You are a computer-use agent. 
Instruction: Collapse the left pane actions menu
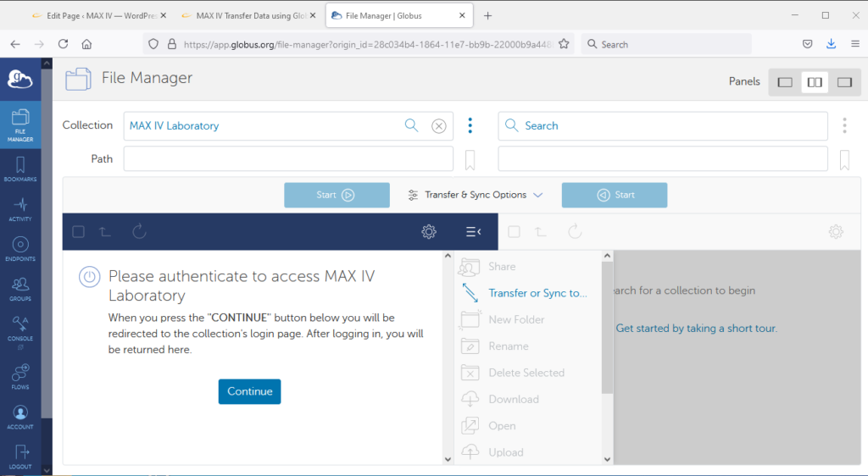point(473,231)
